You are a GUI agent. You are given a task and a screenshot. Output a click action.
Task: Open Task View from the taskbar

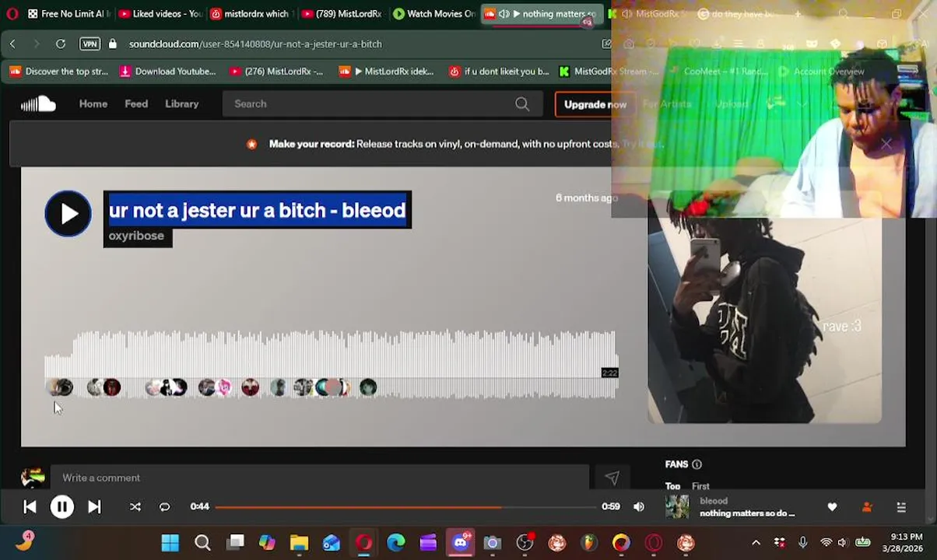coord(235,542)
